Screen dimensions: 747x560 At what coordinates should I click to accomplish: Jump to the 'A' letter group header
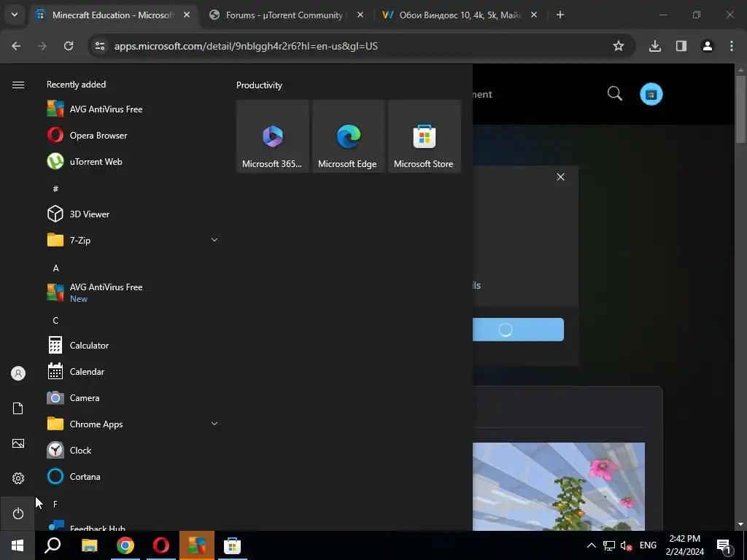click(x=55, y=268)
